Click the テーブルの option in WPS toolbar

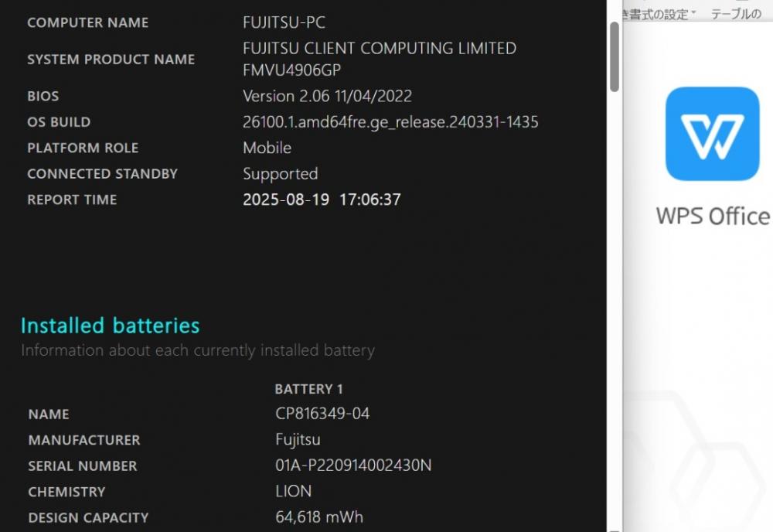[736, 14]
